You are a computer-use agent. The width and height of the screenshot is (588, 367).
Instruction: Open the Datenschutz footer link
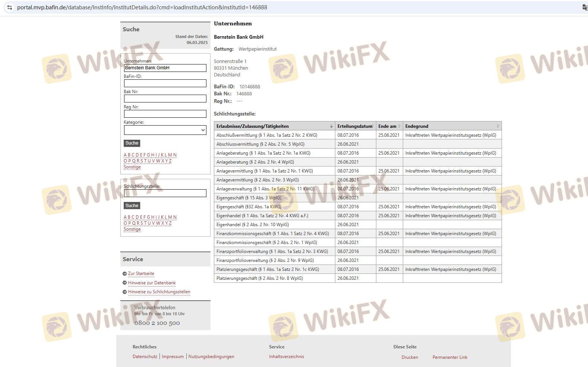coord(145,357)
